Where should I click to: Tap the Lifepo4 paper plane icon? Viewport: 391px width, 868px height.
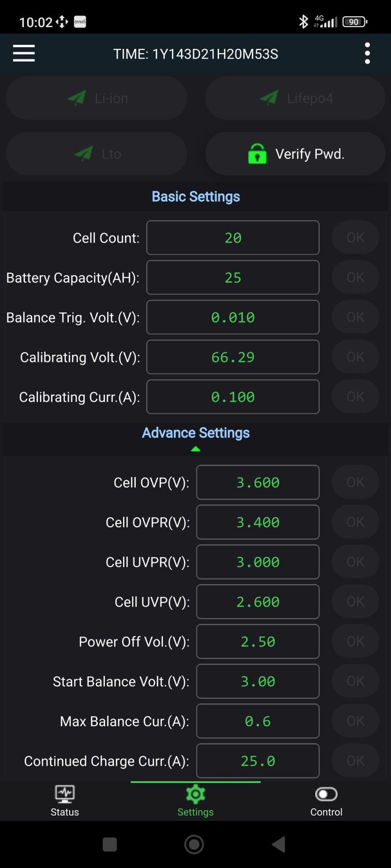click(269, 98)
